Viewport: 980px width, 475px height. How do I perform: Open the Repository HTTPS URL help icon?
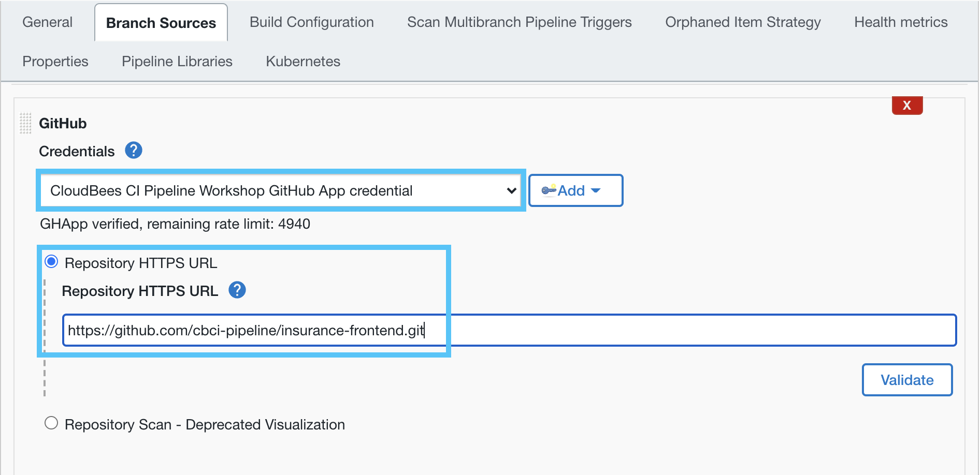click(237, 290)
